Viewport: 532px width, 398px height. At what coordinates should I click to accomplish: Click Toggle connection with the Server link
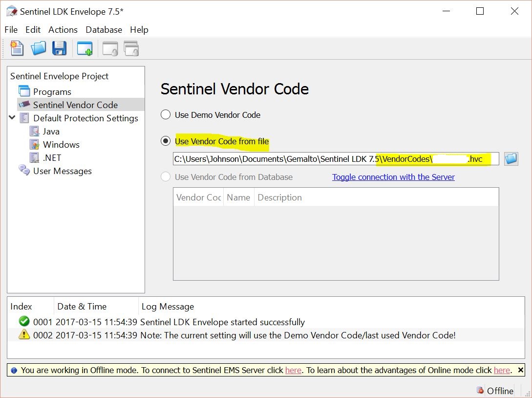393,177
